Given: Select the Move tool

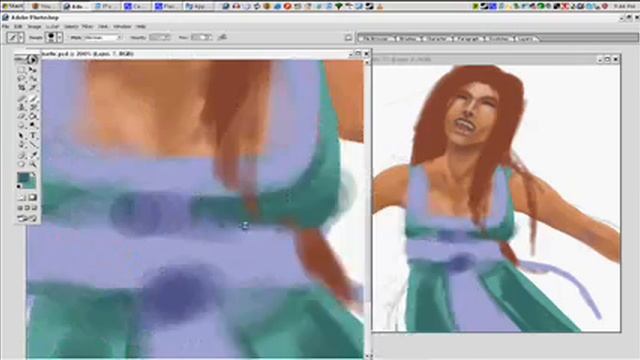Looking at the screenshot, I should 33,70.
